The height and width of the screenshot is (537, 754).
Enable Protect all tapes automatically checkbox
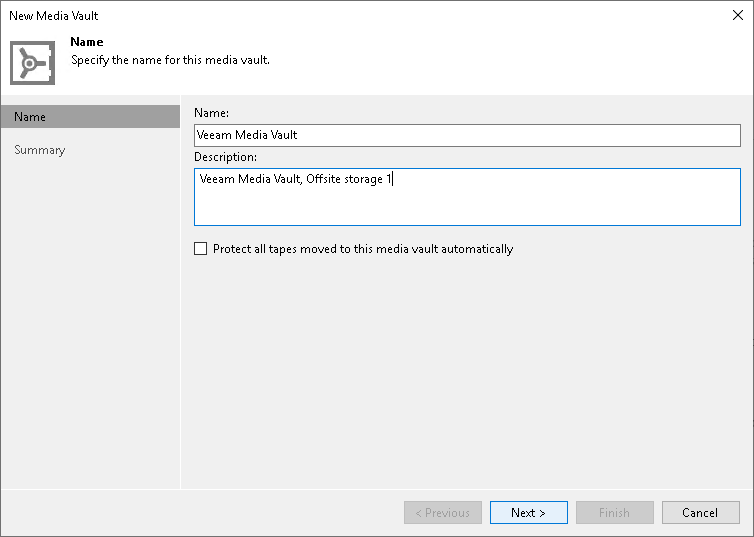point(201,249)
